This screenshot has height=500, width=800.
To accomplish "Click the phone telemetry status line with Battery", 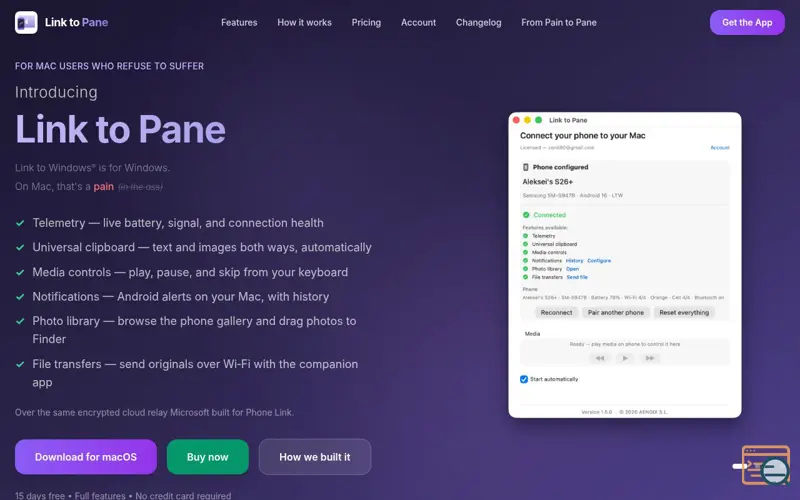I will (x=623, y=297).
